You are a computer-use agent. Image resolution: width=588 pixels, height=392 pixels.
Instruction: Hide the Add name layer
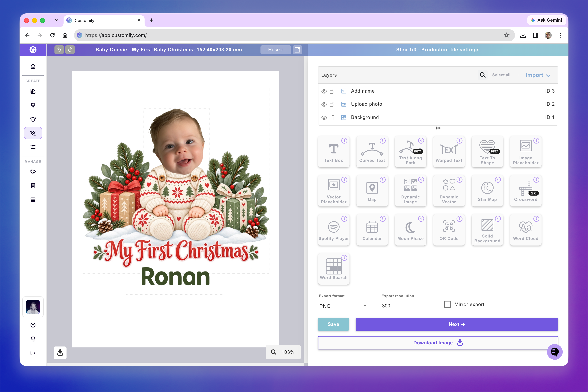[x=324, y=91]
